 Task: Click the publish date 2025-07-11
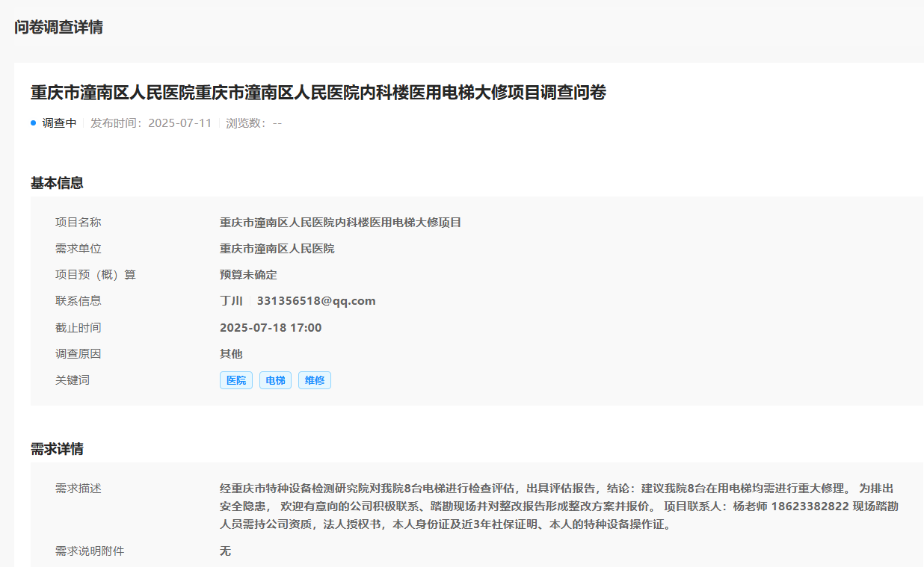179,123
